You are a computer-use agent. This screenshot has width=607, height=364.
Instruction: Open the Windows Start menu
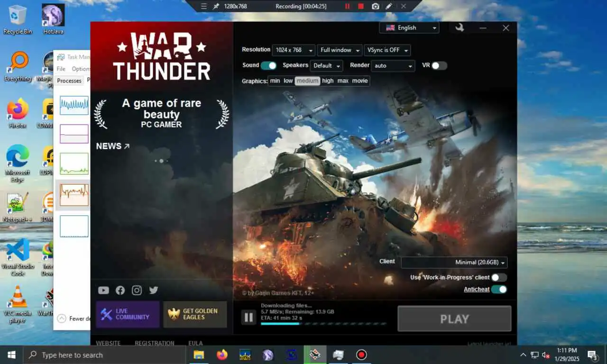point(11,355)
